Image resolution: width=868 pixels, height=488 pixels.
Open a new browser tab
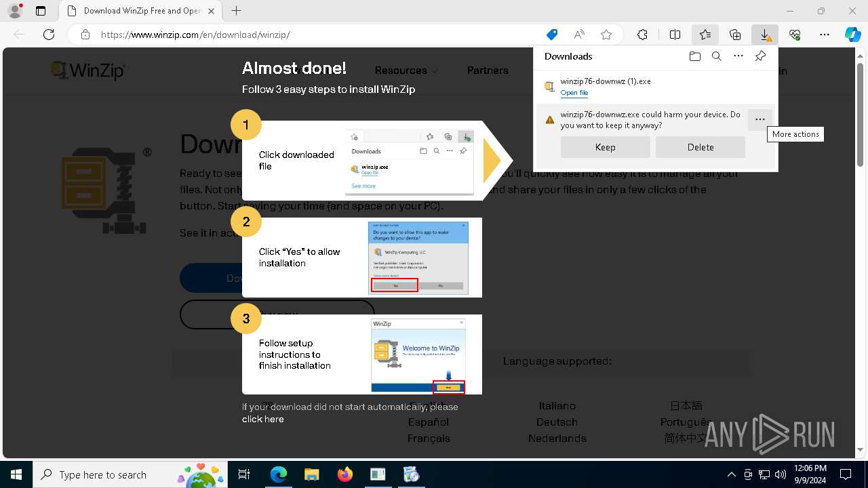coord(236,11)
